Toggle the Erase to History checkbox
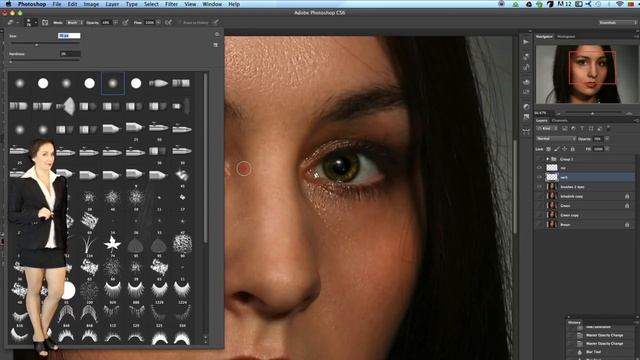This screenshot has height=360, width=640. tap(179, 22)
